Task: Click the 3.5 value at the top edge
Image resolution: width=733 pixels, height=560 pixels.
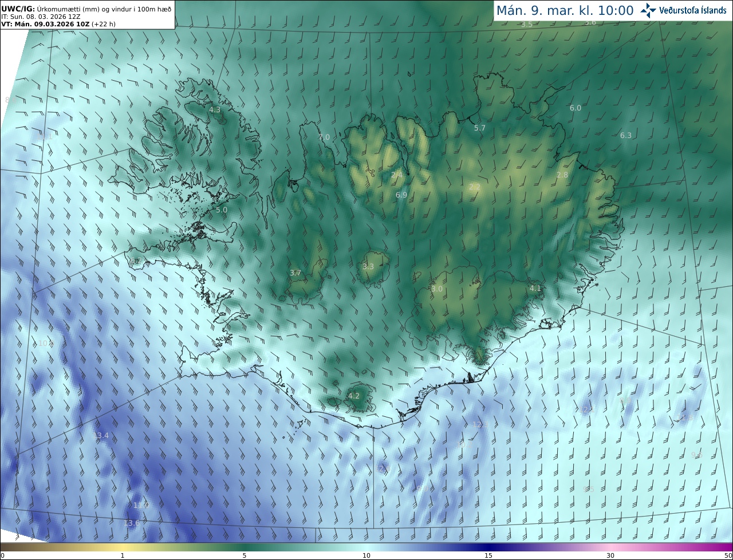Action: 527,25
